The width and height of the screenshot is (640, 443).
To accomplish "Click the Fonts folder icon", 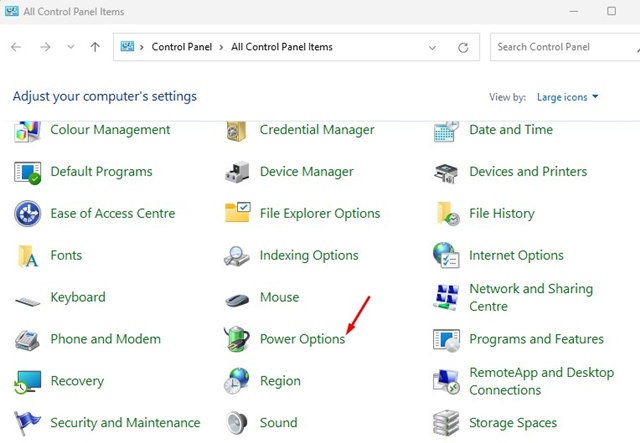I will tap(28, 256).
